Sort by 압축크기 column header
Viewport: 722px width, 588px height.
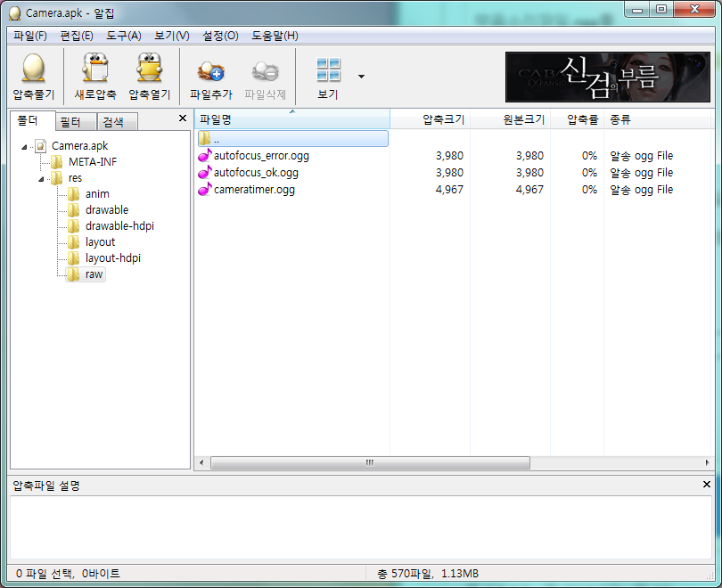point(442,120)
